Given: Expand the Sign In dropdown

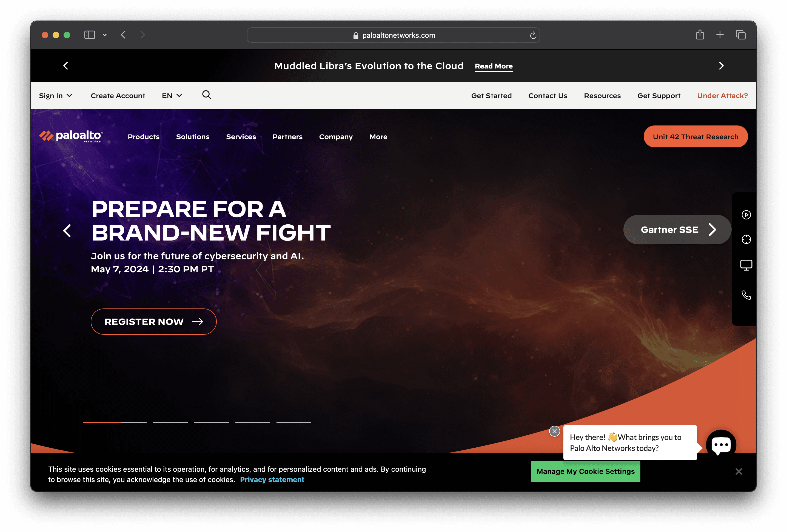Looking at the screenshot, I should [x=56, y=96].
